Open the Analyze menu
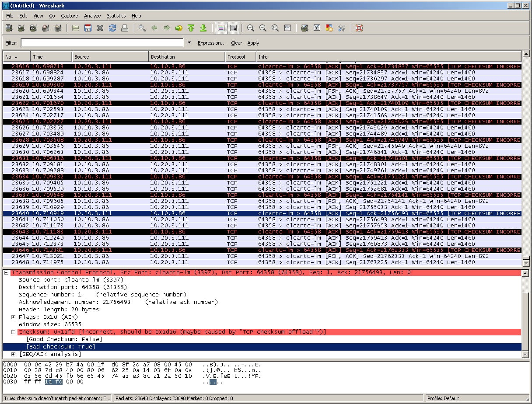Screen dimensions: 532x404 coord(92,16)
